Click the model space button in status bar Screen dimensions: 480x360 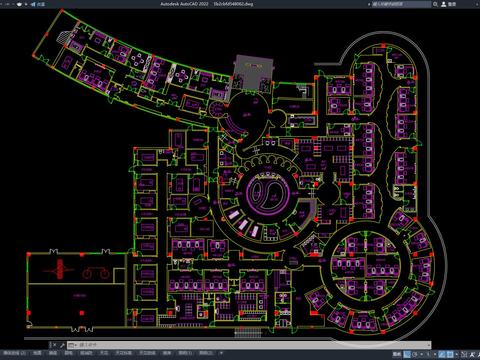point(397,354)
